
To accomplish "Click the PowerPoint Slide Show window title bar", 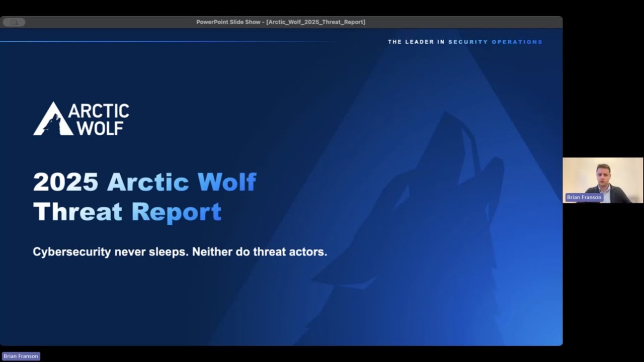I will point(281,22).
